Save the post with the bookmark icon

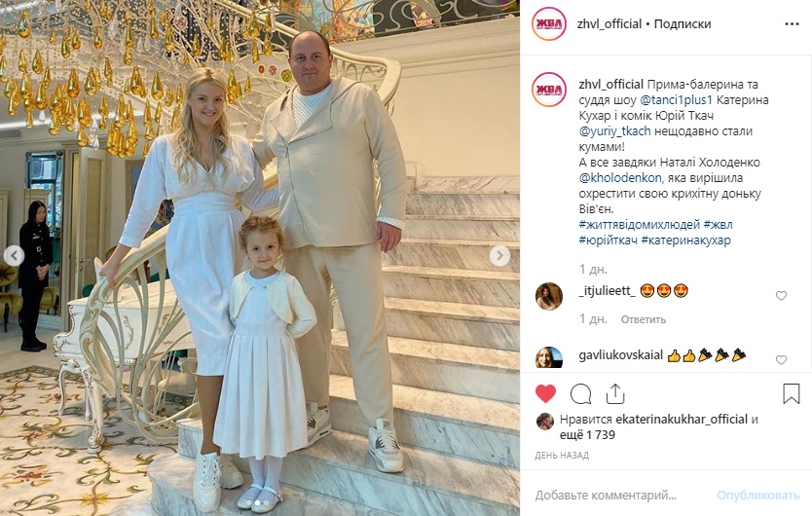tap(792, 394)
